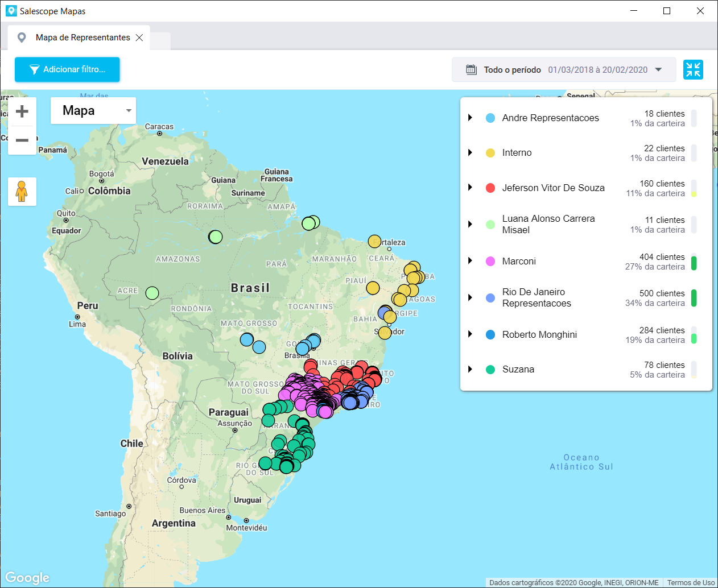The image size is (718, 588).
Task: Click the zoom out minus icon
Action: 22,140
